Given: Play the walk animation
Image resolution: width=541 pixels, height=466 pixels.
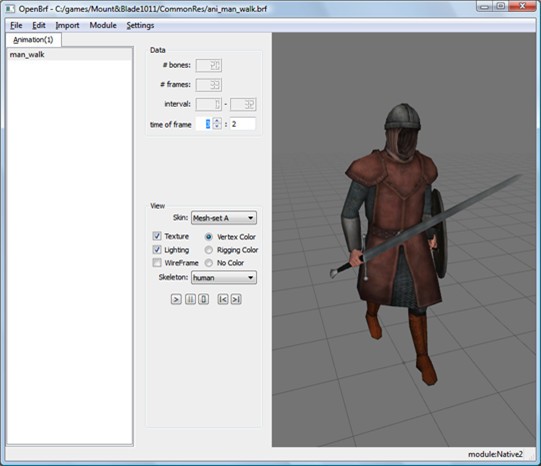Looking at the screenshot, I should [176, 299].
